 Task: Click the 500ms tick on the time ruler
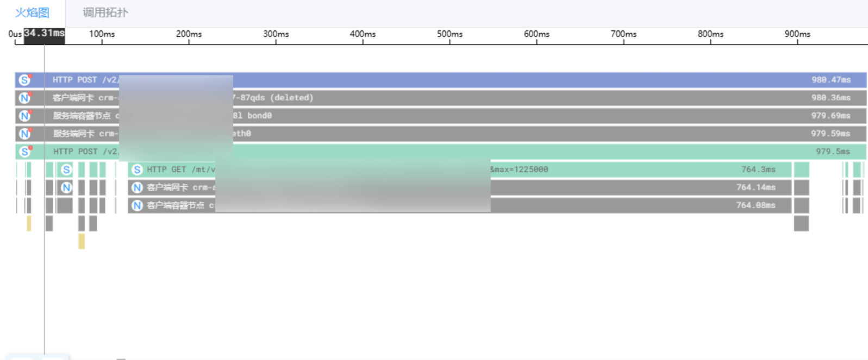449,34
